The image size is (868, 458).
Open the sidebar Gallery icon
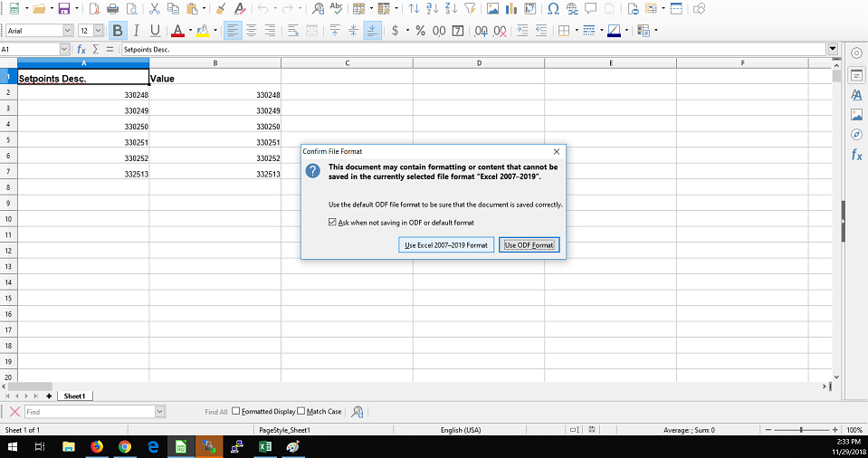856,115
